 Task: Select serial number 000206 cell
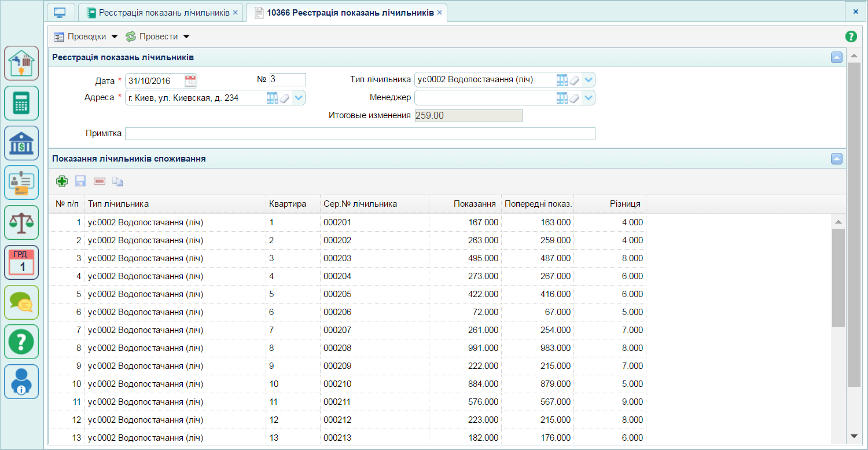[374, 312]
